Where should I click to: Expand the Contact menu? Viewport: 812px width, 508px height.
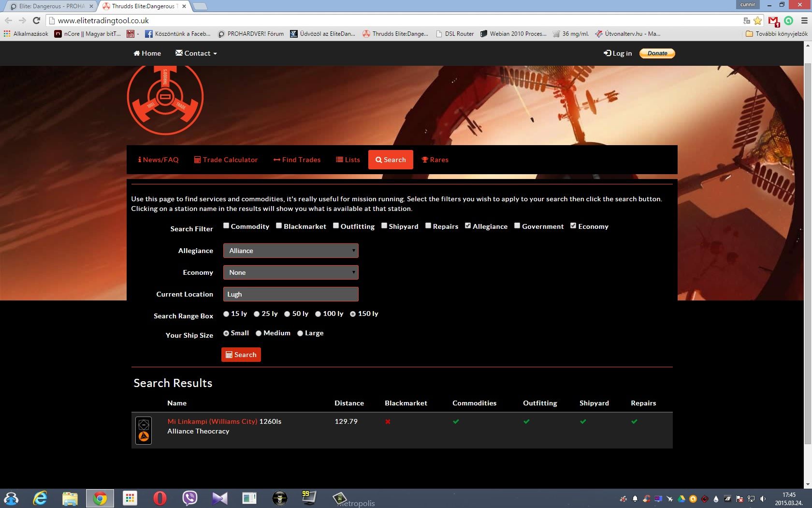click(x=196, y=53)
